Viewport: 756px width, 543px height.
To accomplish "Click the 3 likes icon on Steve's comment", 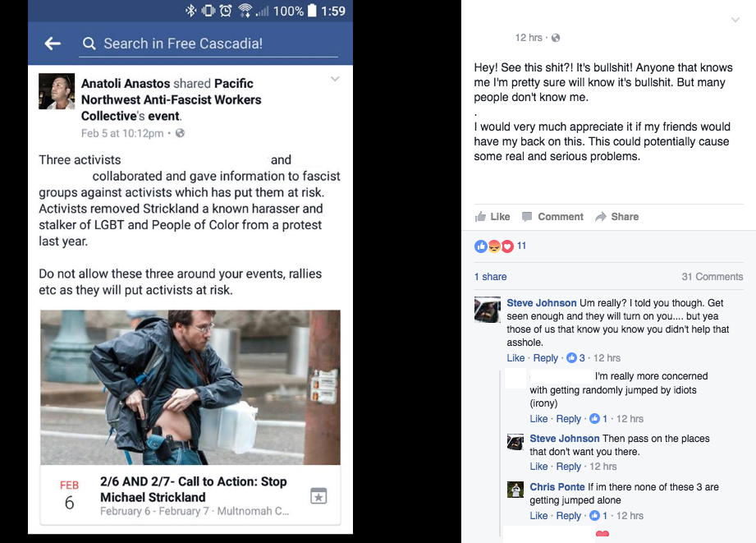I will [575, 357].
